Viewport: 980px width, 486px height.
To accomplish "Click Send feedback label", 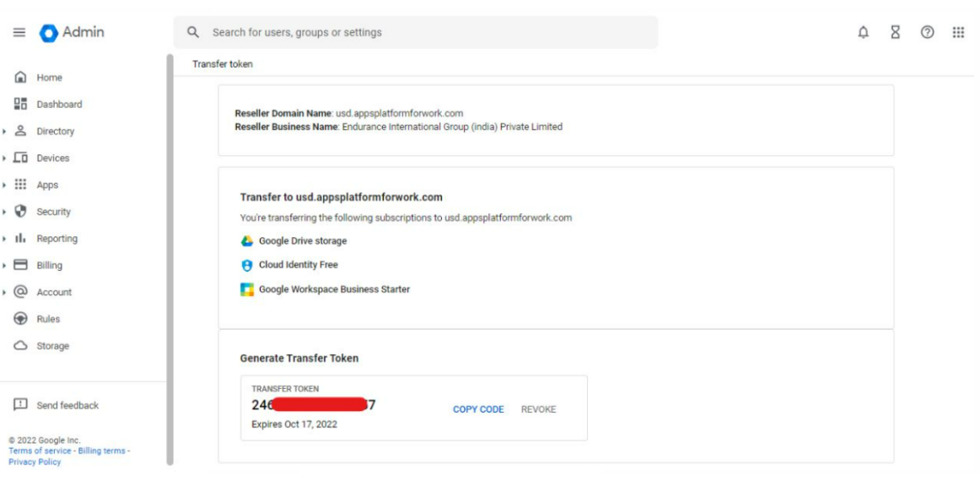I will [67, 405].
